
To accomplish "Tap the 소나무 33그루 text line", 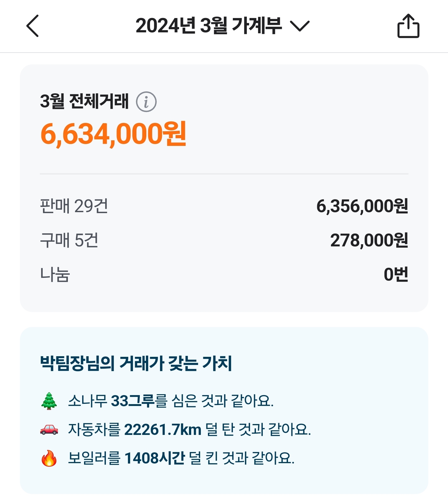I will (x=171, y=401).
